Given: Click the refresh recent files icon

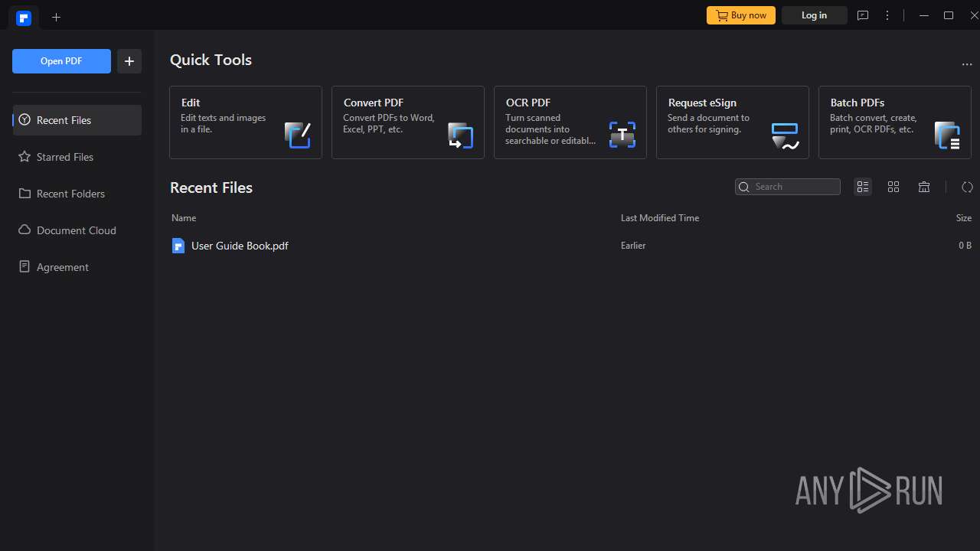Looking at the screenshot, I should [x=967, y=187].
